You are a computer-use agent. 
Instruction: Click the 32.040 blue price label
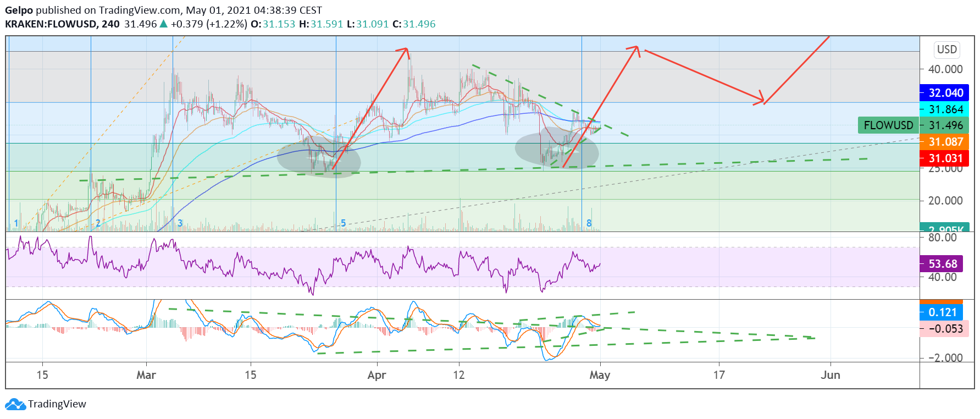click(945, 93)
